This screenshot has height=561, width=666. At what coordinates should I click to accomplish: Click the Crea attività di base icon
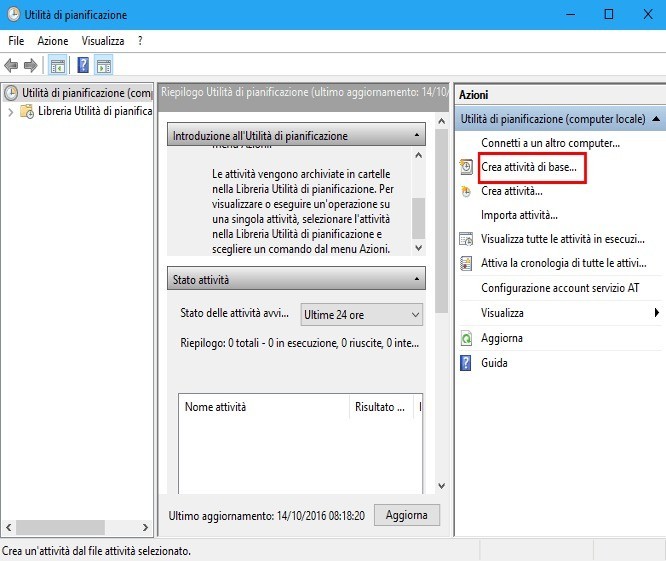pyautogui.click(x=466, y=168)
